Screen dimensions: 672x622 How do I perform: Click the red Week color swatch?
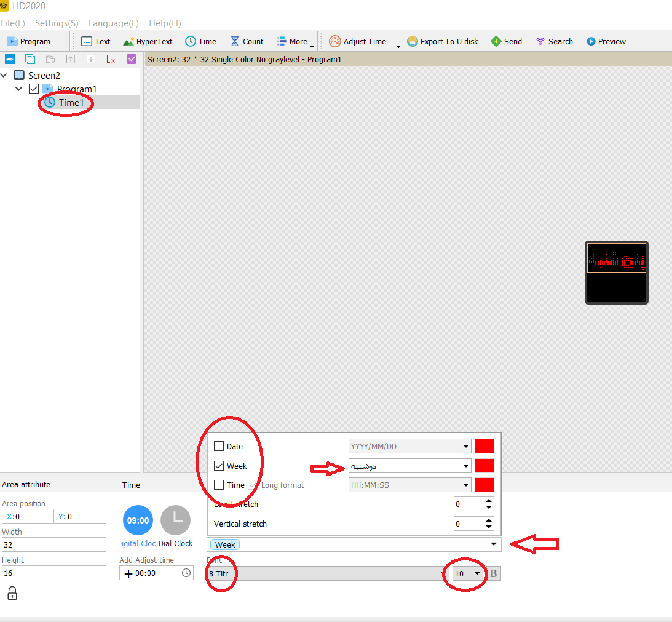[x=484, y=466]
